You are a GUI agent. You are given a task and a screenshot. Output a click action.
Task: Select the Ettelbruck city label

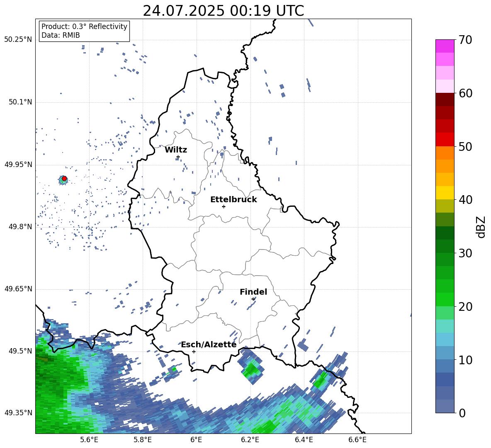coord(233,200)
